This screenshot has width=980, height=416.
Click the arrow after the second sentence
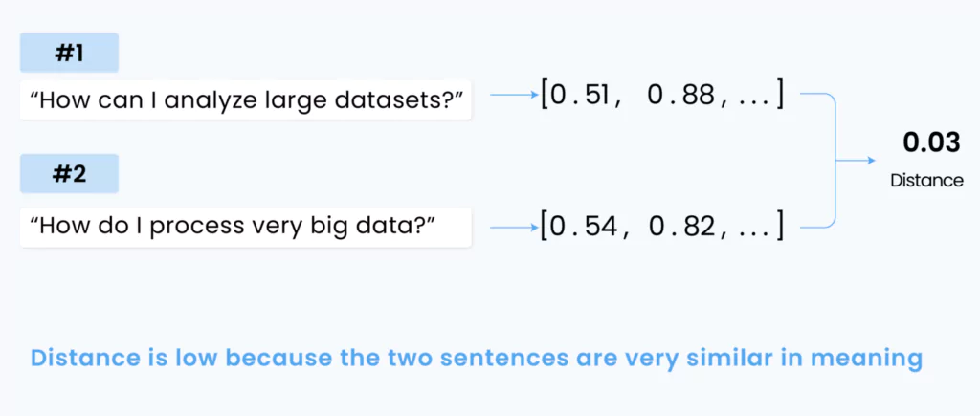pos(514,228)
